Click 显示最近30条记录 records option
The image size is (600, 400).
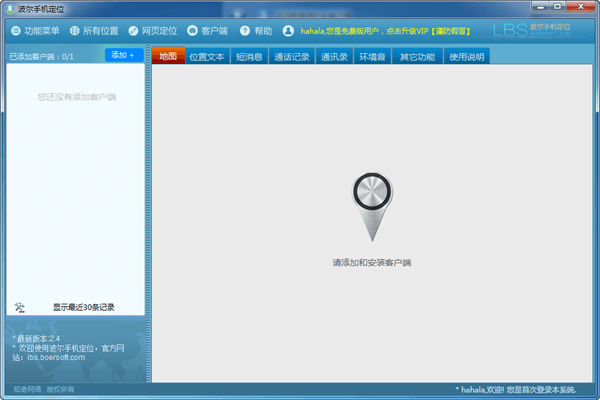click(84, 307)
